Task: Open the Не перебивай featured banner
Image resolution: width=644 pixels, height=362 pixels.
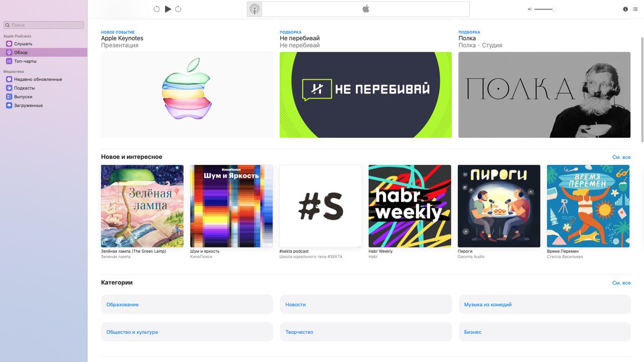Action: [x=366, y=95]
